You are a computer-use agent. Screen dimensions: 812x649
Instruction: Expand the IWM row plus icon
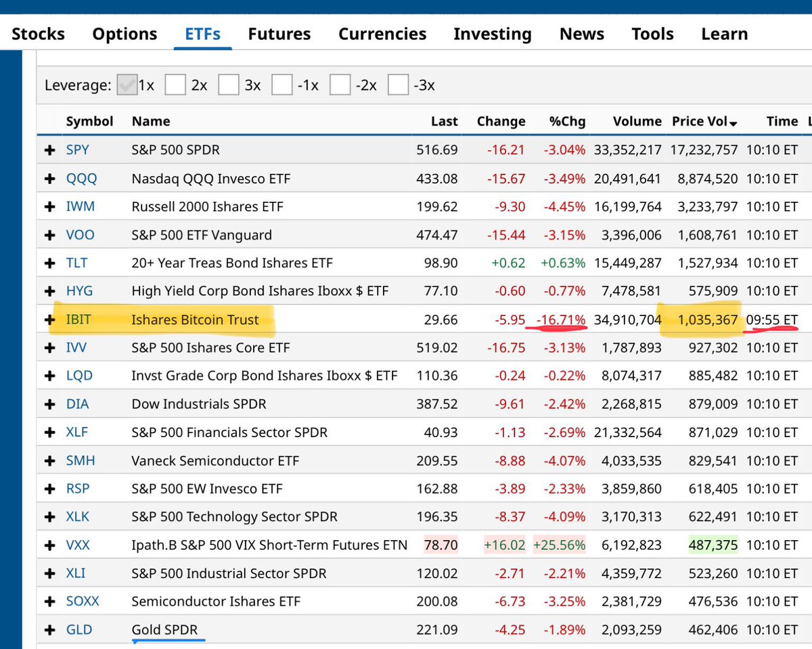[x=49, y=206]
